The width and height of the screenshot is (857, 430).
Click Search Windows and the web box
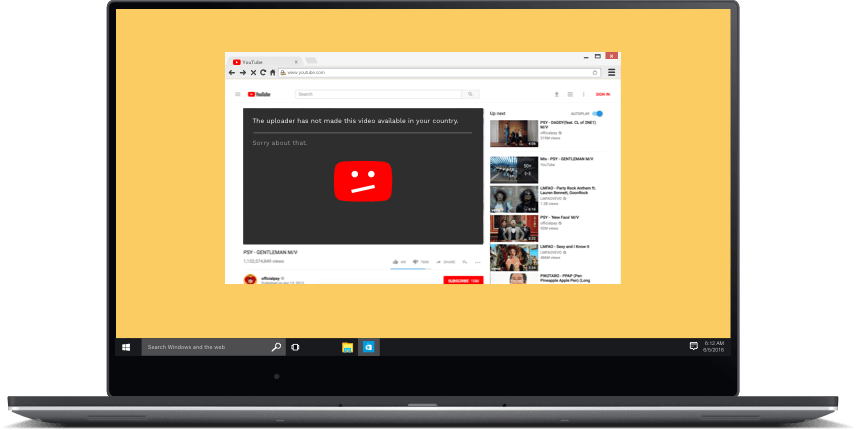[213, 347]
